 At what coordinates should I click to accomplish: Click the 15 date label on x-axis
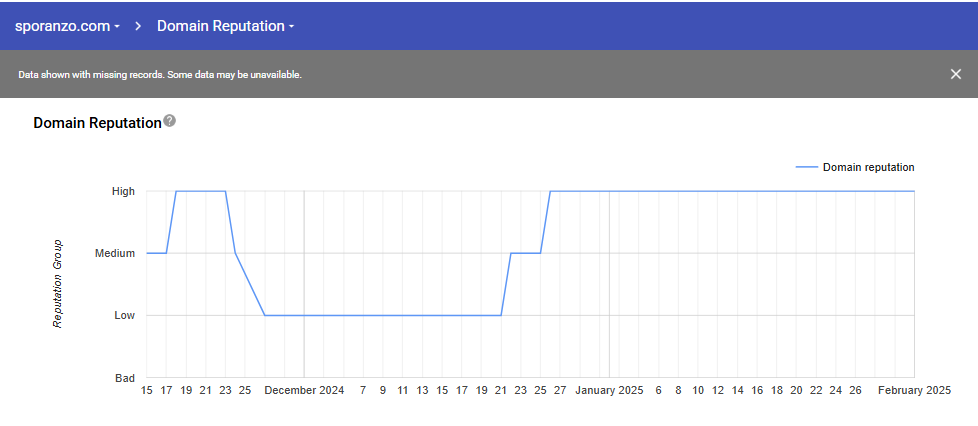[147, 390]
